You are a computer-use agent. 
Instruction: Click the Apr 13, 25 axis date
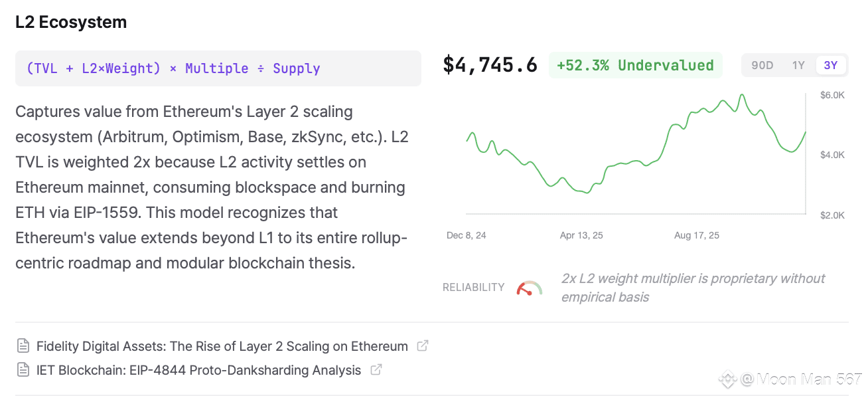point(581,235)
